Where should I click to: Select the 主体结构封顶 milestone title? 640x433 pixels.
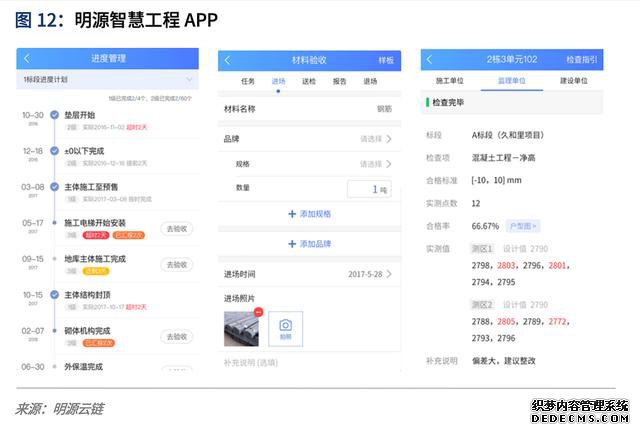click(87, 295)
